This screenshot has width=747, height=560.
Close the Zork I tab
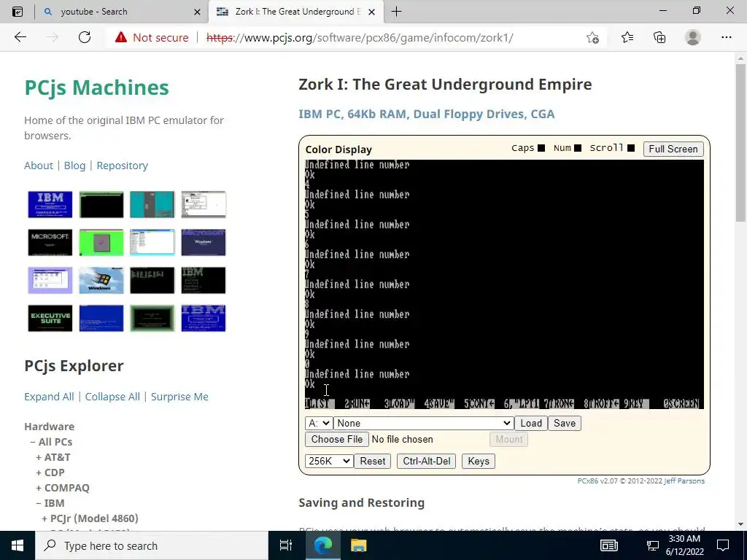372,12
